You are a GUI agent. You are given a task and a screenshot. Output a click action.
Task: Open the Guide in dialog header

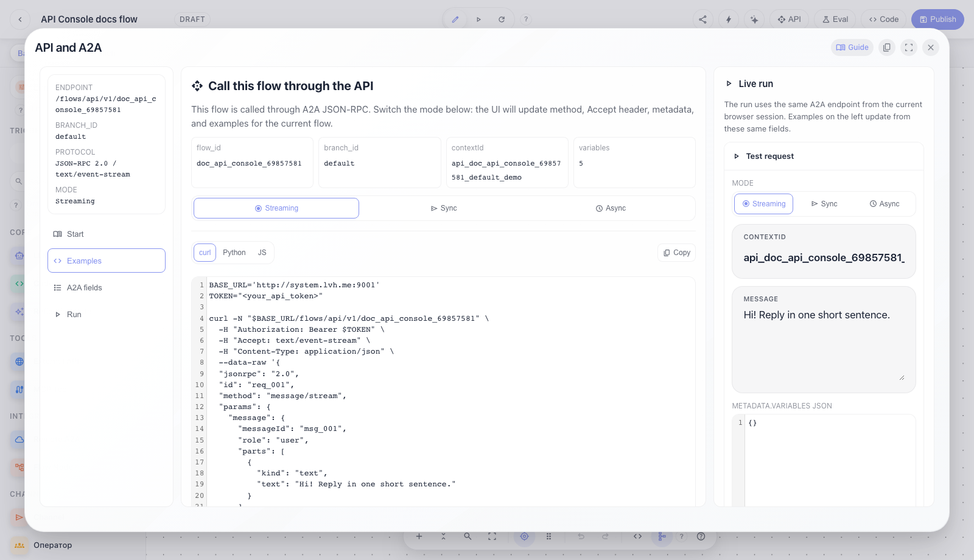[852, 47]
